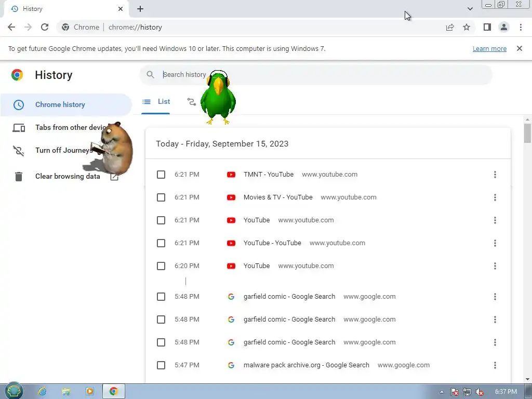Click the YouTube favicon beside TMNT entry
Screen dimensions: 532x399
point(231,175)
